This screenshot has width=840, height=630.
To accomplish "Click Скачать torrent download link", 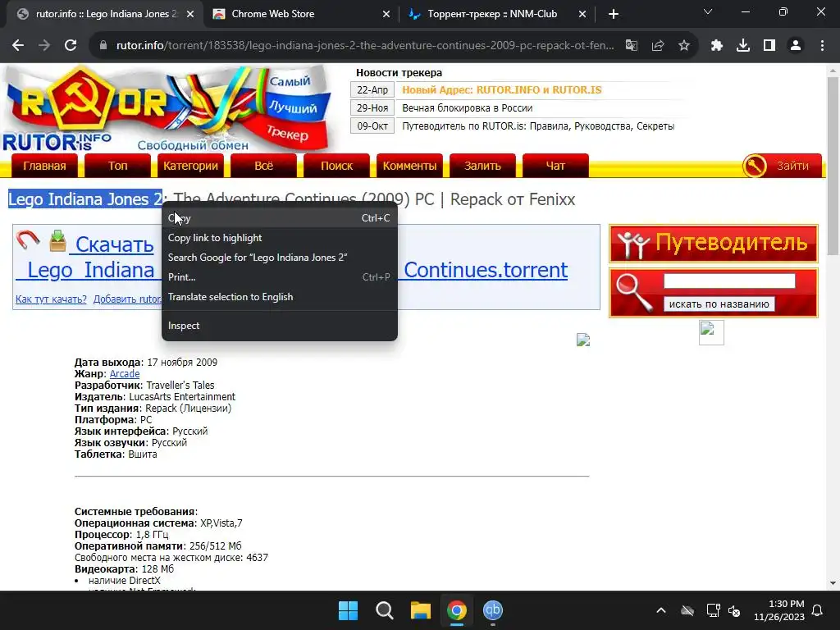I will tap(115, 244).
